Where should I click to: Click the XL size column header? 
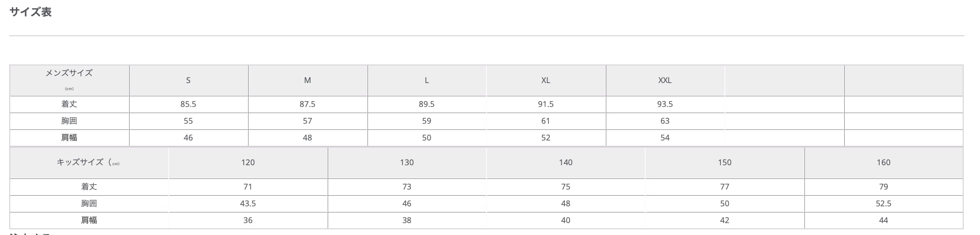coord(546,80)
